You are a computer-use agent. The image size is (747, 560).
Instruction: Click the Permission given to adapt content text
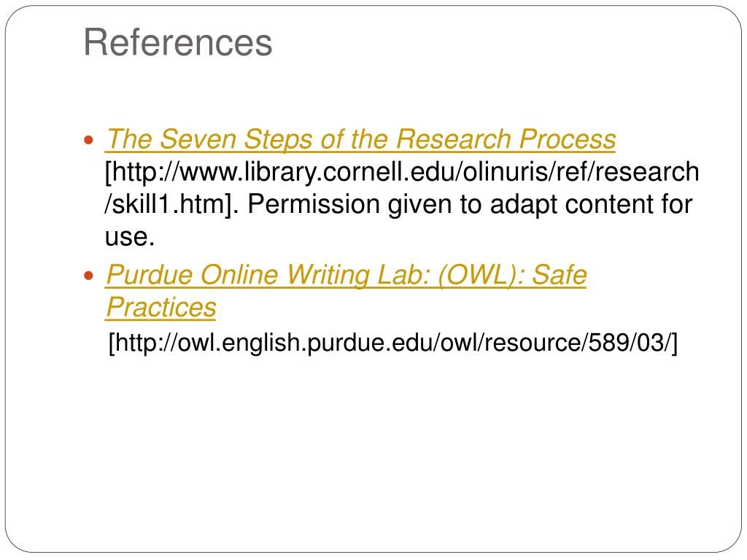pos(470,204)
